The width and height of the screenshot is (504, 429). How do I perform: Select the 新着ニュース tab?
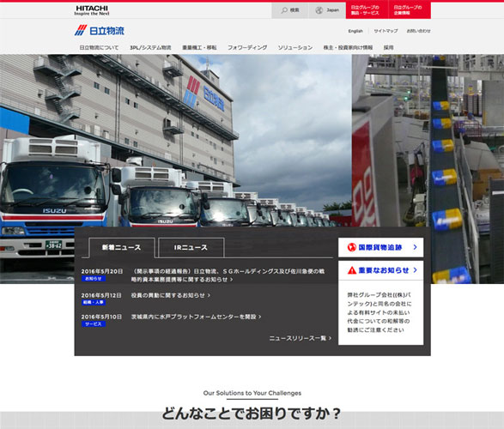122,248
